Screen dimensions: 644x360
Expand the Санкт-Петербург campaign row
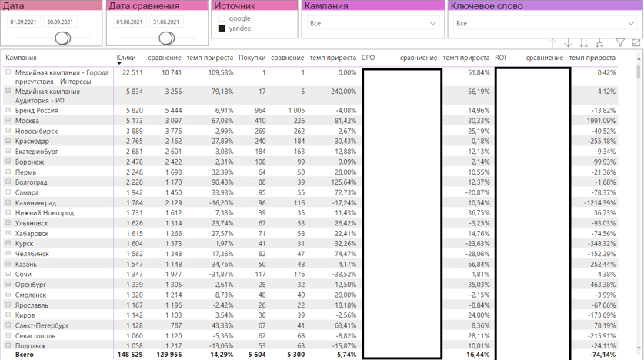coord(8,325)
